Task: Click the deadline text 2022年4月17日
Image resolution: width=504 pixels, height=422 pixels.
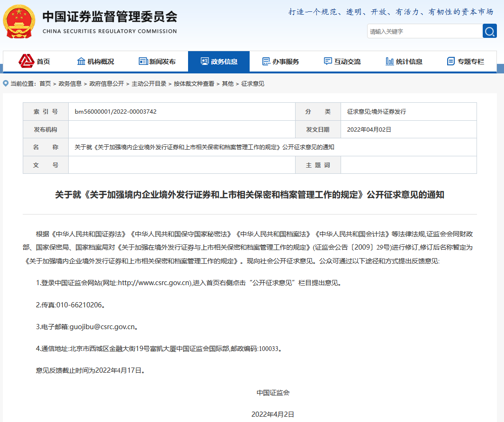Action: (118, 370)
